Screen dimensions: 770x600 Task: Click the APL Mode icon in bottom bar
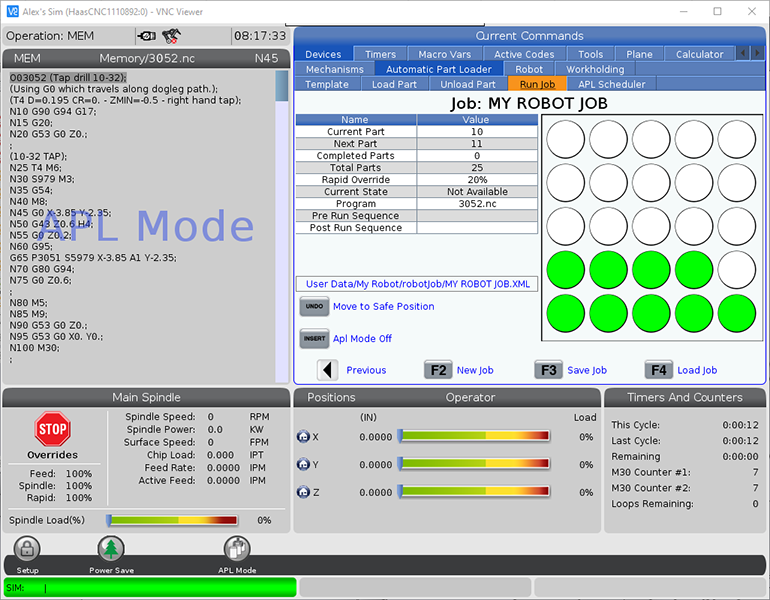pos(237,549)
